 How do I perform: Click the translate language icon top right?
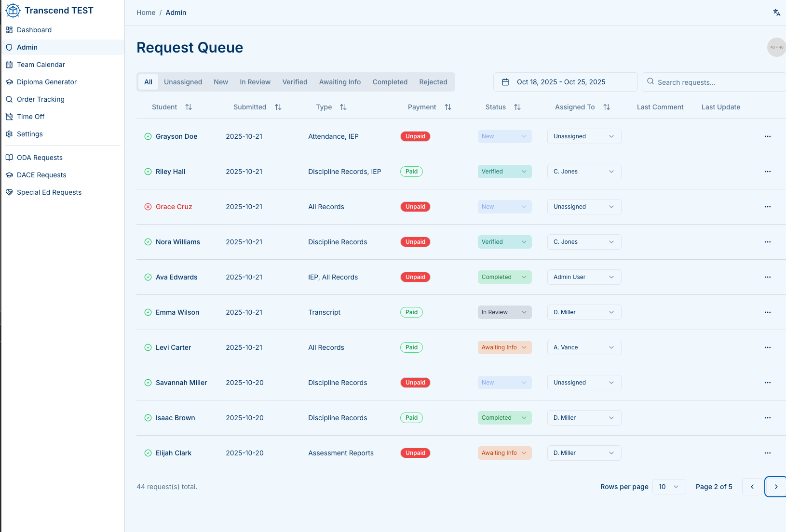pos(776,13)
